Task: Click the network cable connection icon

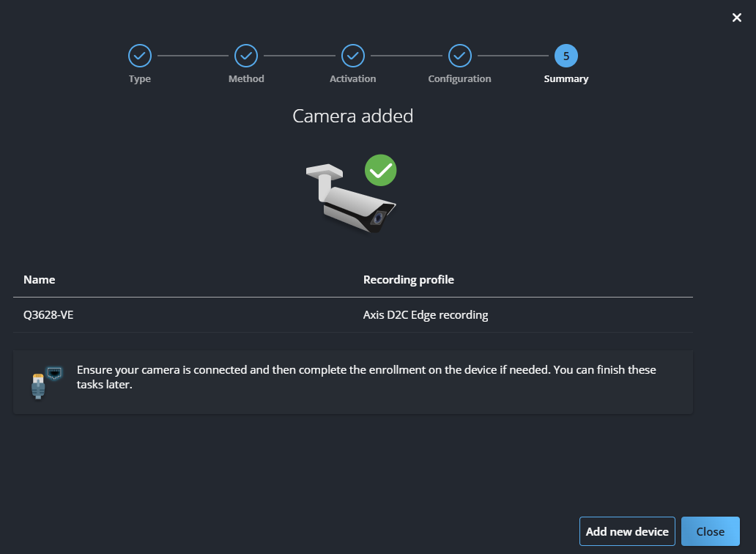Action: pos(45,382)
